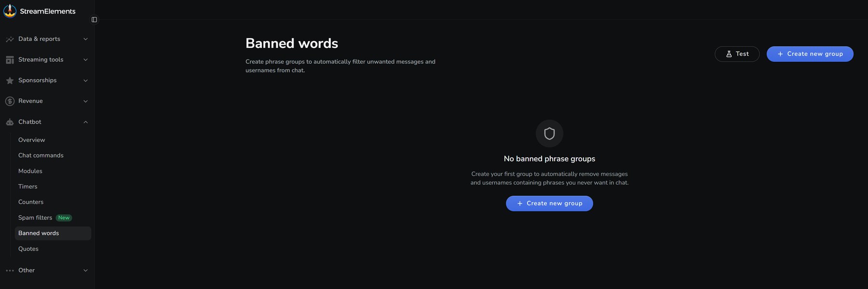Expand the Streaming tools chevron
The image size is (868, 289).
85,60
